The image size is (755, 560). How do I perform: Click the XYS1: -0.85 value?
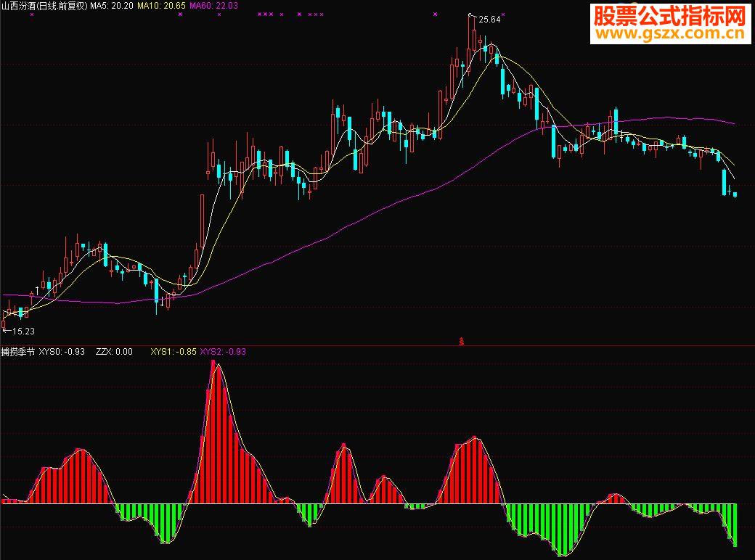[174, 352]
